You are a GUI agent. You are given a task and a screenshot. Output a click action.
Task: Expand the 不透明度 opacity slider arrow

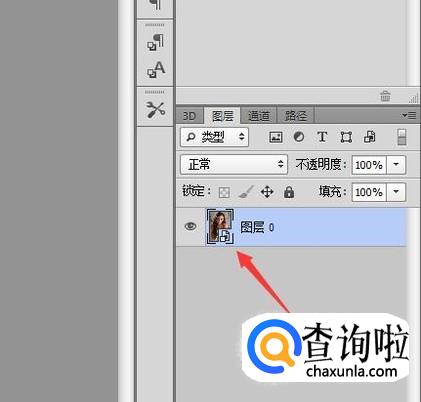coord(396,165)
